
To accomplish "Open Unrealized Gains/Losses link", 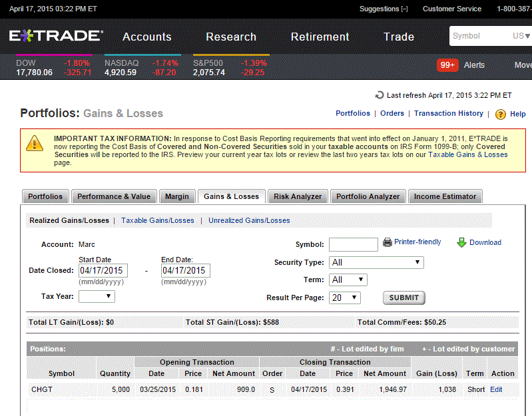I will (250, 220).
